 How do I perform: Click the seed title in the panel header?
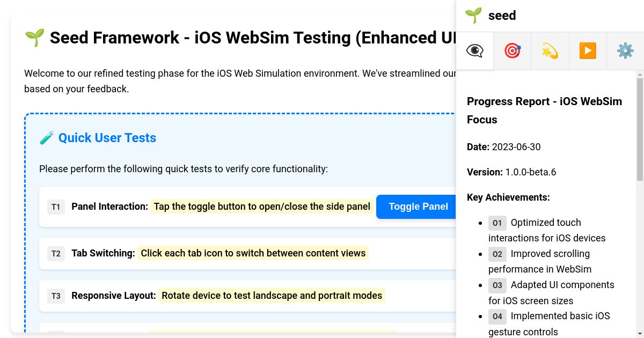point(502,15)
